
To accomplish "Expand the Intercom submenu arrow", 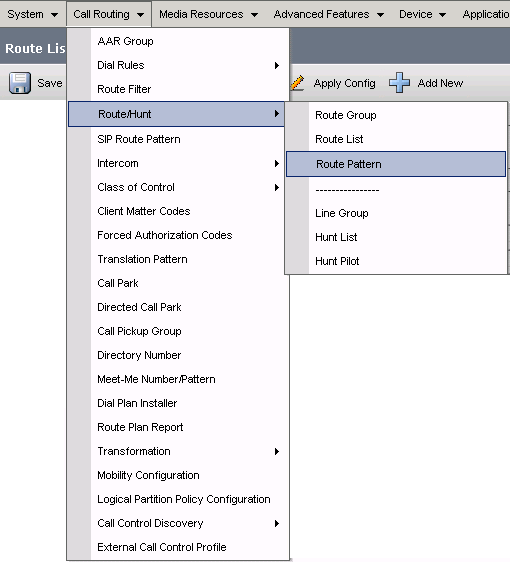I will (276, 163).
